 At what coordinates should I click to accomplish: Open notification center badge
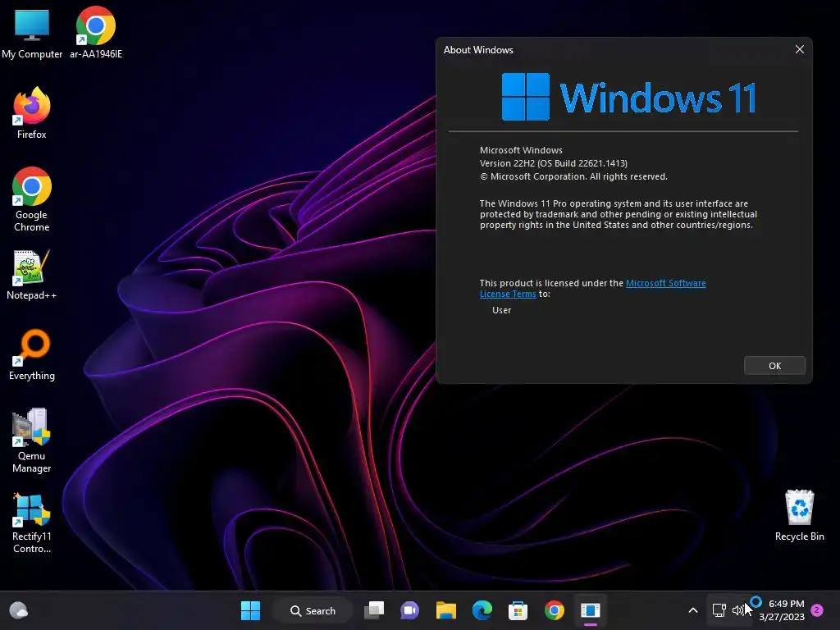pos(818,610)
